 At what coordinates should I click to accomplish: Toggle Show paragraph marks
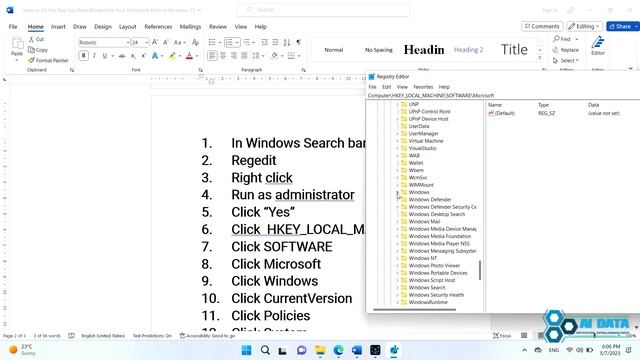click(x=298, y=42)
